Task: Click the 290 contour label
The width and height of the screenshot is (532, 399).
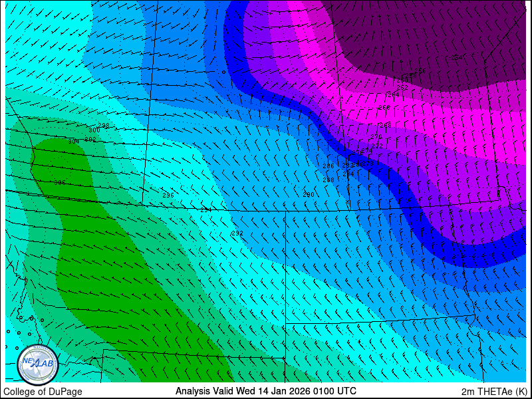Action: point(309,195)
